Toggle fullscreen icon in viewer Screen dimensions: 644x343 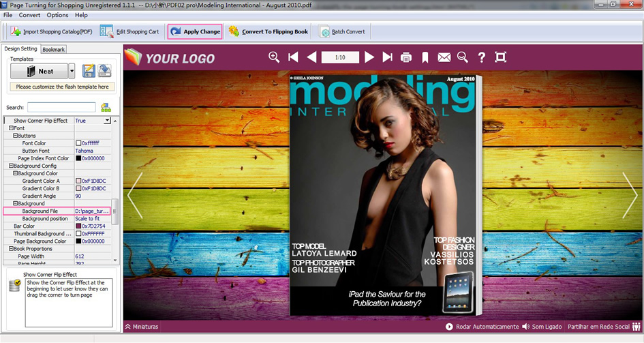click(x=500, y=57)
